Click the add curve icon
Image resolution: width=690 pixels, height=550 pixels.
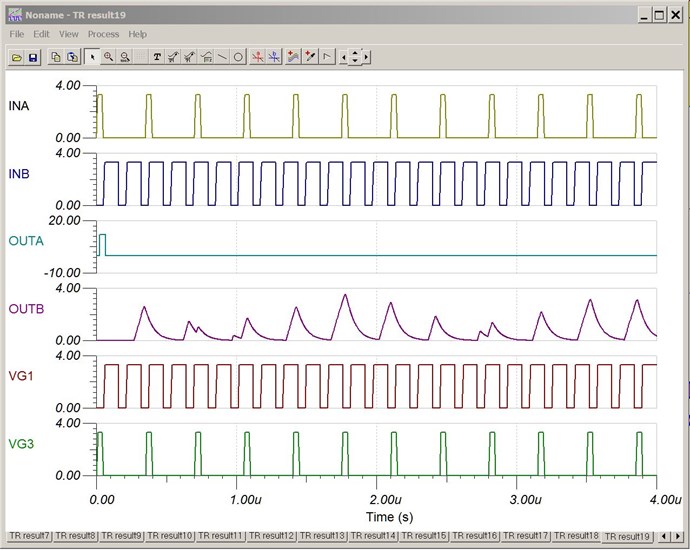[x=293, y=57]
